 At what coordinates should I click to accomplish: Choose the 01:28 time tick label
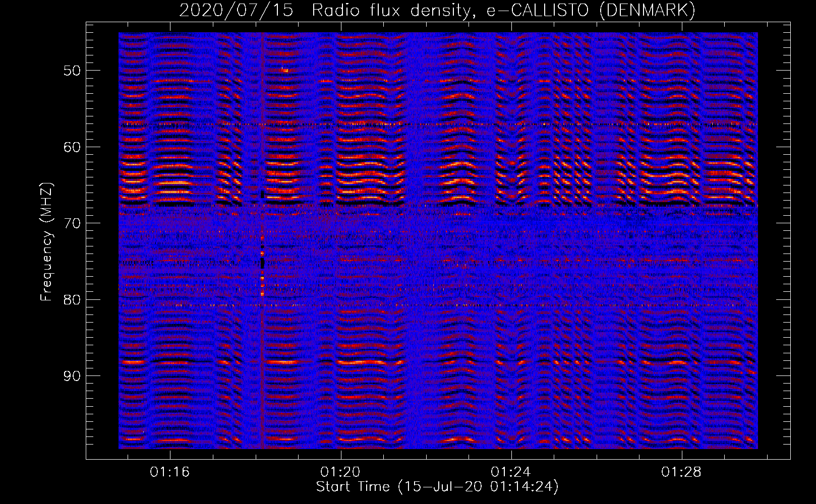tap(681, 472)
